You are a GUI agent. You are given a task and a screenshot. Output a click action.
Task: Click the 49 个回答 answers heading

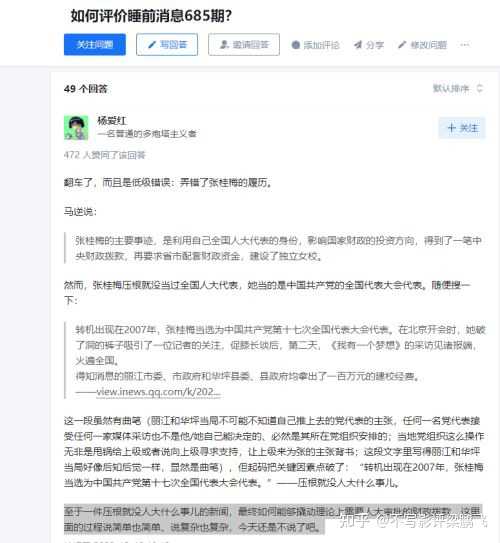pos(86,89)
